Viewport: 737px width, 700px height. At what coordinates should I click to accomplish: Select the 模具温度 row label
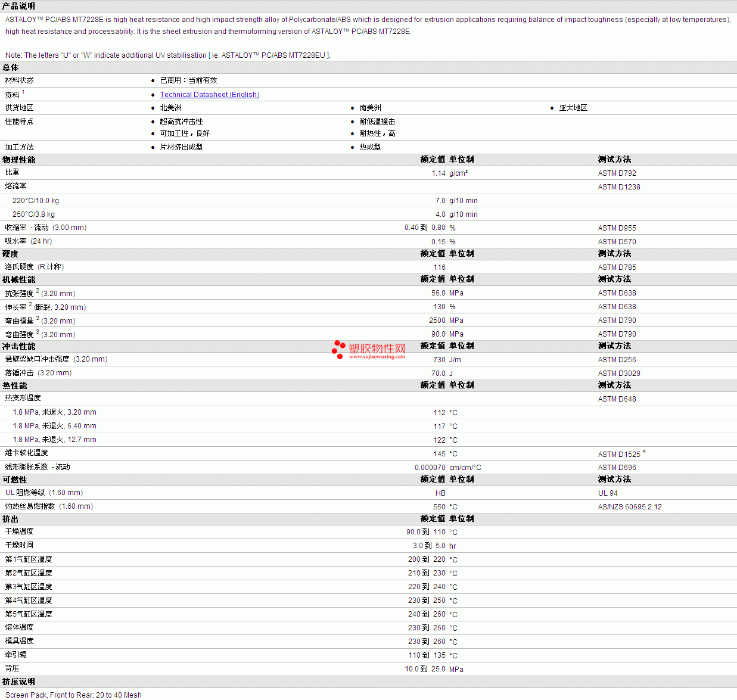point(20,641)
